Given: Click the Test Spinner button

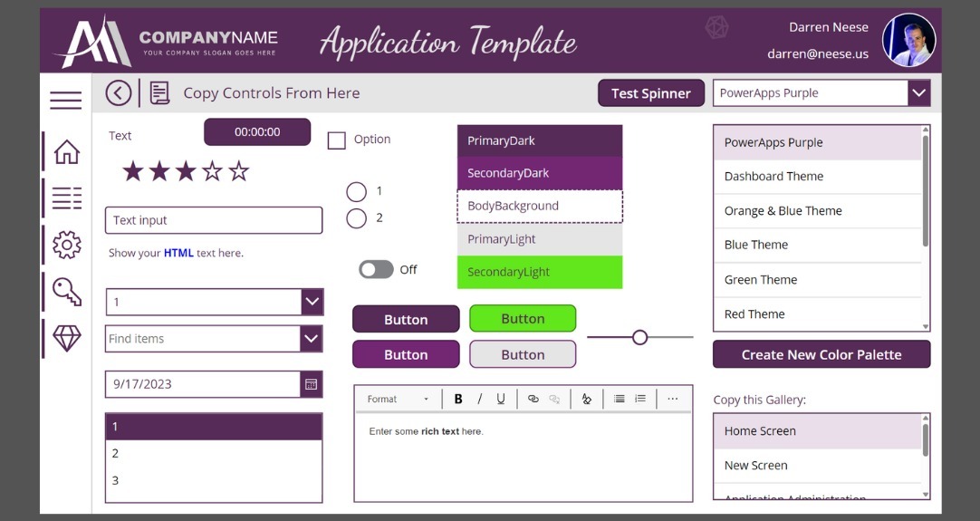Looking at the screenshot, I should click(650, 93).
